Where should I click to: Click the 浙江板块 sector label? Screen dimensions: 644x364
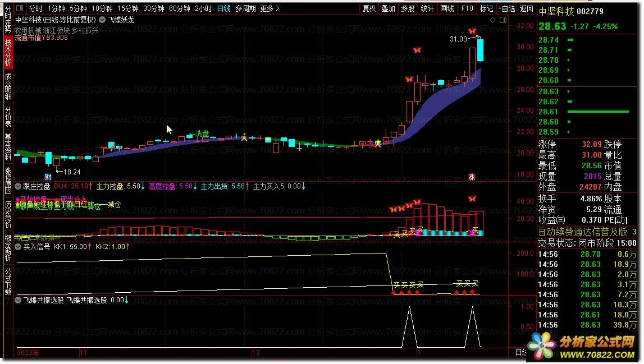coord(56,30)
